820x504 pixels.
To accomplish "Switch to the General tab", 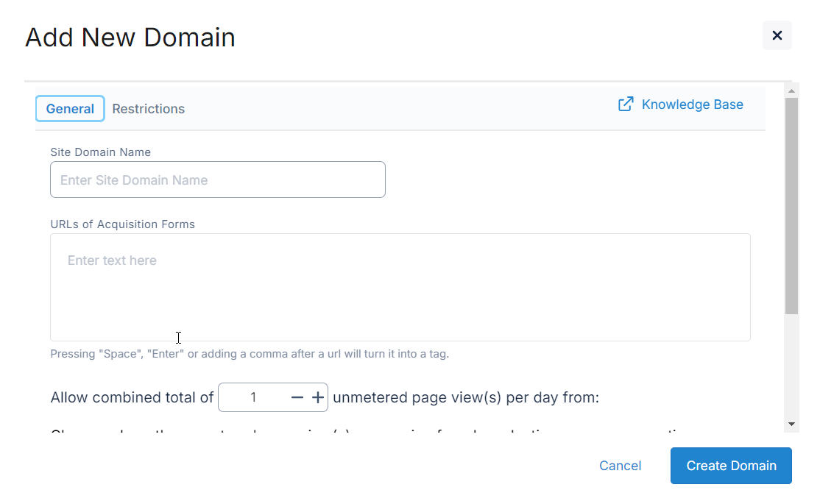I will pyautogui.click(x=70, y=109).
